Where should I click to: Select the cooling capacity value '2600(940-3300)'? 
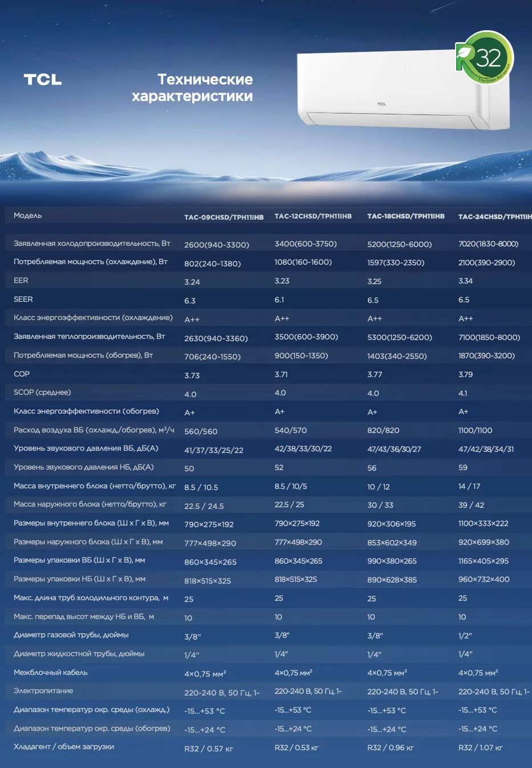coord(217,245)
